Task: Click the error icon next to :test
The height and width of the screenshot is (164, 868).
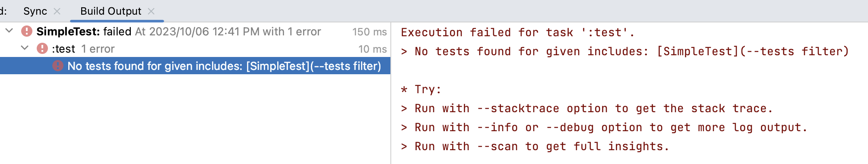Action: tap(42, 49)
